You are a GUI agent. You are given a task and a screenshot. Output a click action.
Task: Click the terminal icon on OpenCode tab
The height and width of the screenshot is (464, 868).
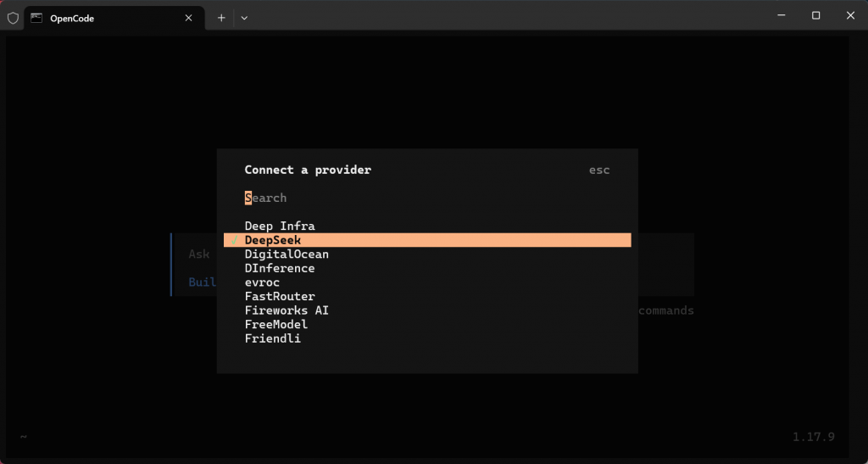coord(36,18)
